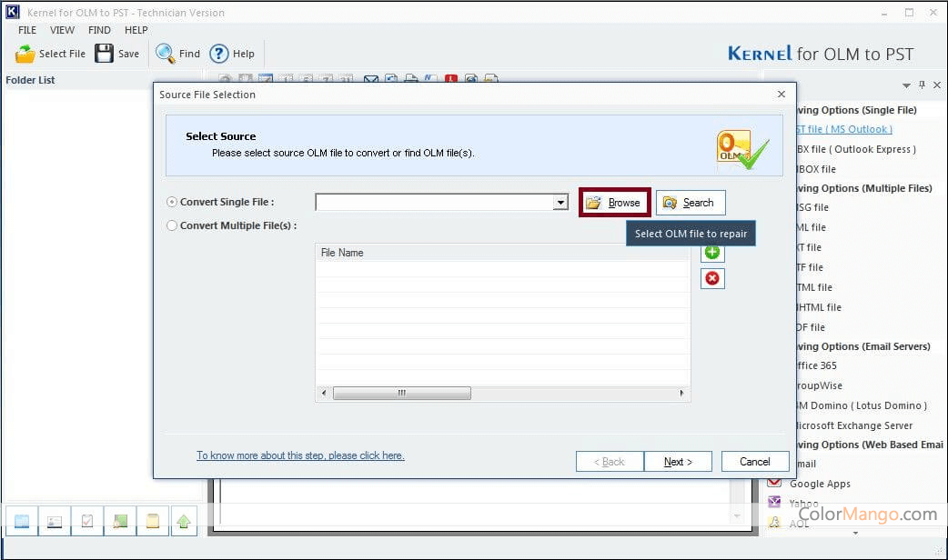Click the Next button
This screenshot has height=560, width=948.
coord(679,462)
